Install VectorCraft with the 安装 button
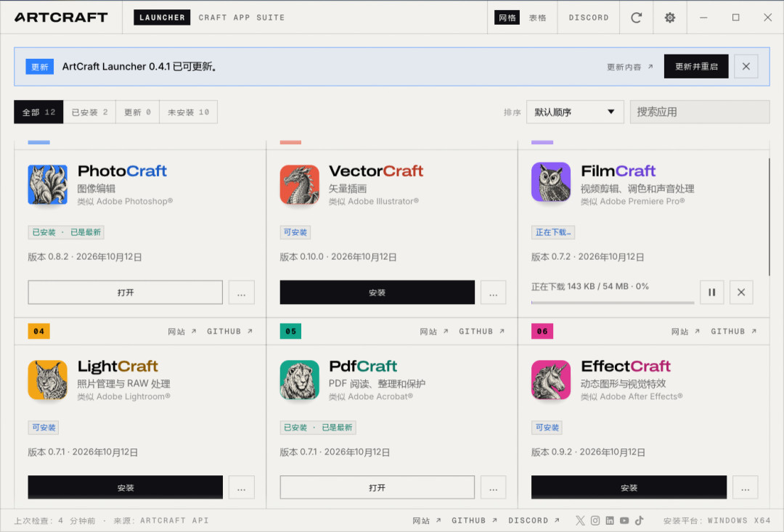The image size is (784, 532). [x=377, y=292]
